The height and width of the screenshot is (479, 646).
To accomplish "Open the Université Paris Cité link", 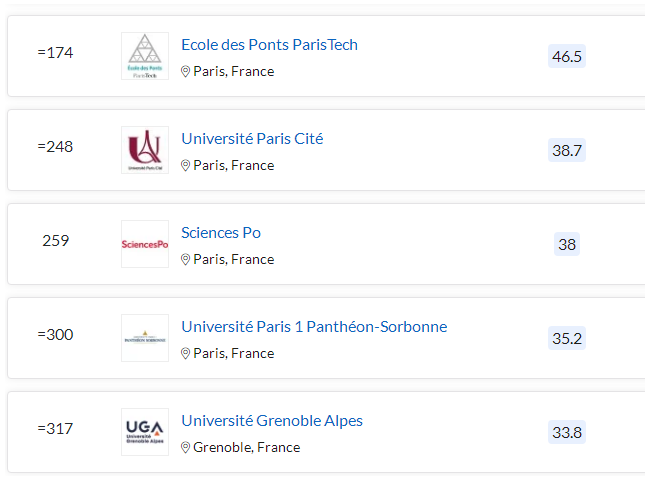I will [252, 139].
